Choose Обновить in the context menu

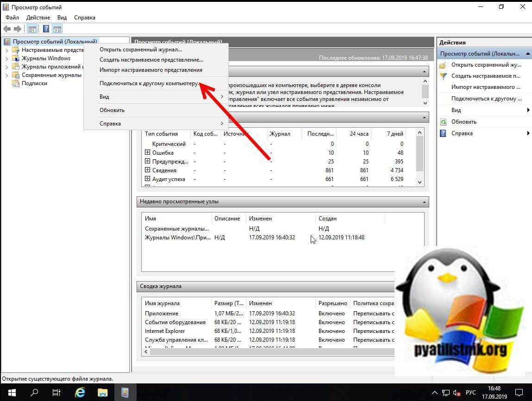(x=112, y=110)
